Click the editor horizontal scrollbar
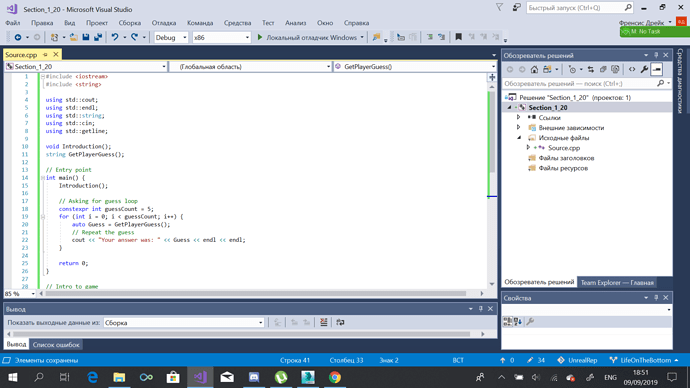The height and width of the screenshot is (388, 690). pyautogui.click(x=256, y=293)
